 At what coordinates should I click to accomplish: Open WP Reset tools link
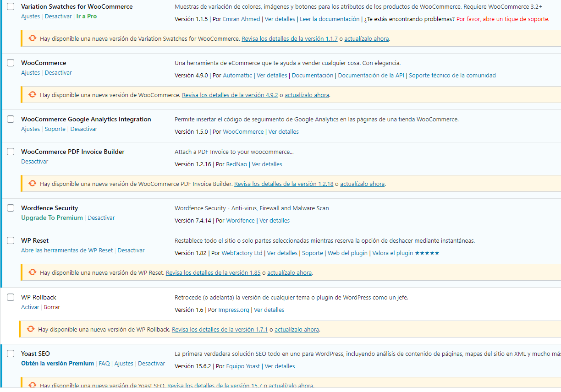(x=67, y=250)
